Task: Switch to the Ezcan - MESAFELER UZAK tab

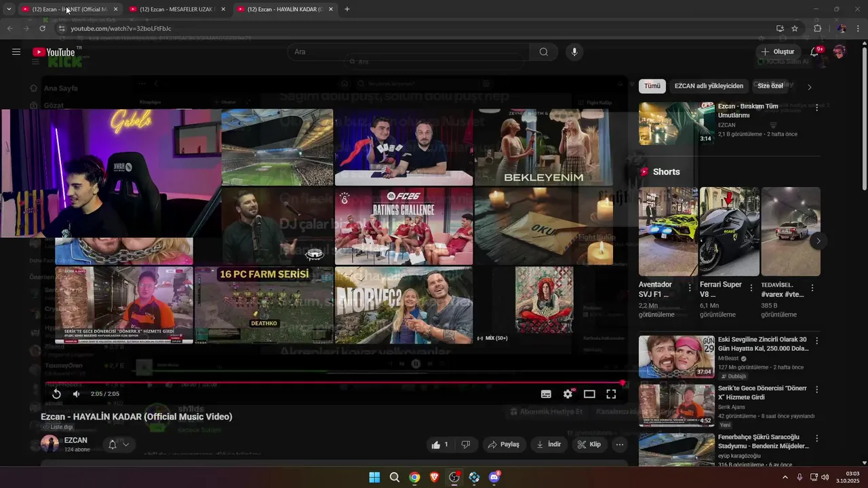Action: [x=177, y=9]
